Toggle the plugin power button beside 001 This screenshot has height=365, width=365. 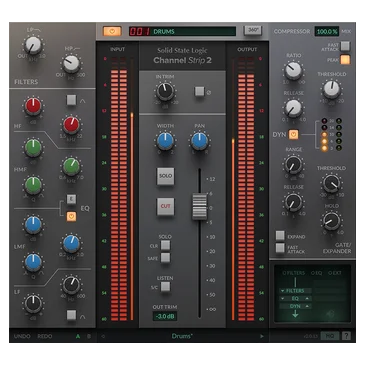pyautogui.click(x=112, y=31)
